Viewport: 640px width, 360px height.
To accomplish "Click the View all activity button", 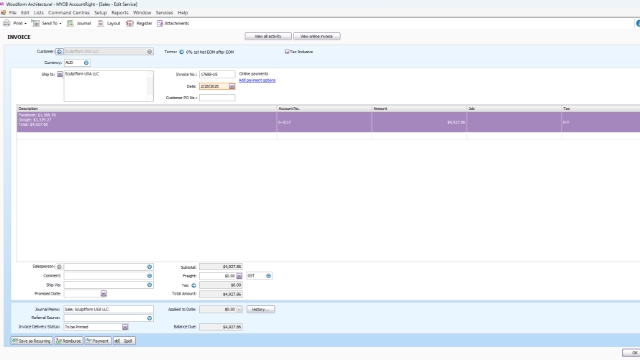I will tap(268, 36).
